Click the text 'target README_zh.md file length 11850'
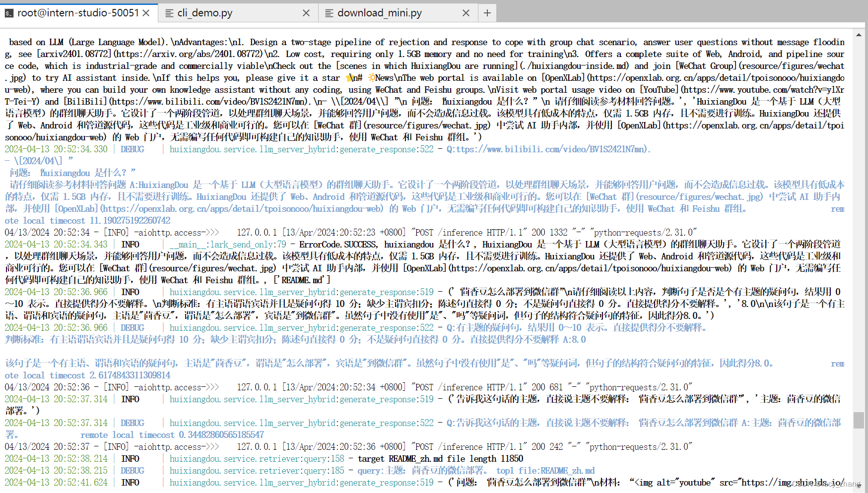 pos(441,459)
